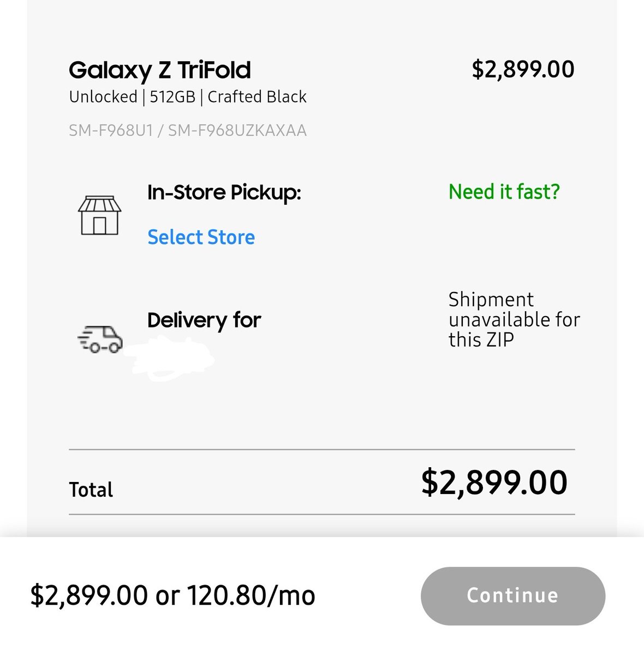This screenshot has width=644, height=655.
Task: Click the 512GB storage spec
Action: (172, 97)
